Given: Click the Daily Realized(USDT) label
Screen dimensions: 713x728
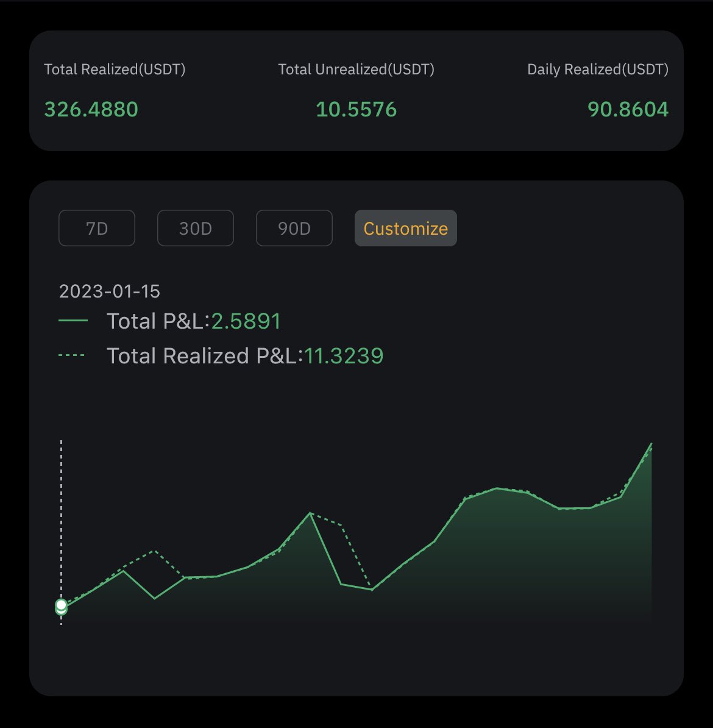Looking at the screenshot, I should (x=598, y=69).
